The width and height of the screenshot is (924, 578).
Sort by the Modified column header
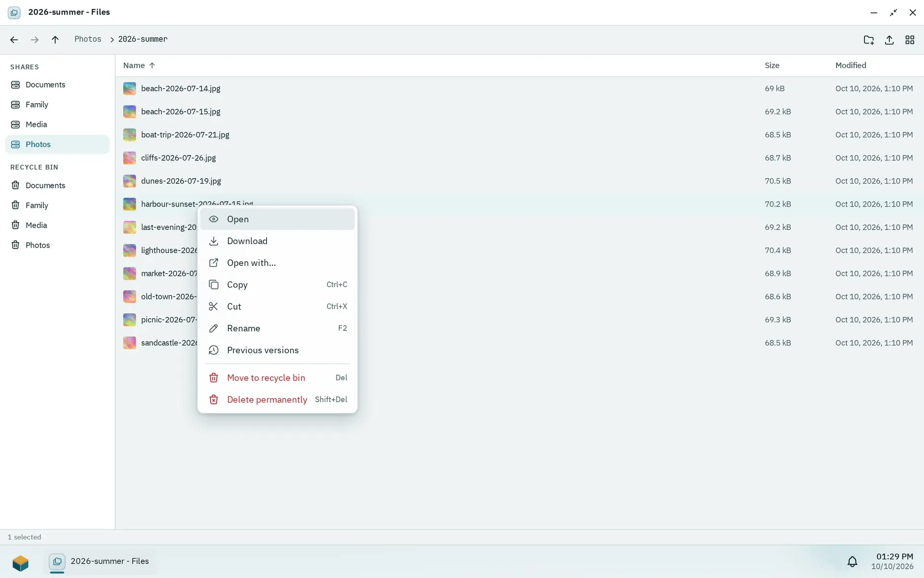tap(850, 66)
